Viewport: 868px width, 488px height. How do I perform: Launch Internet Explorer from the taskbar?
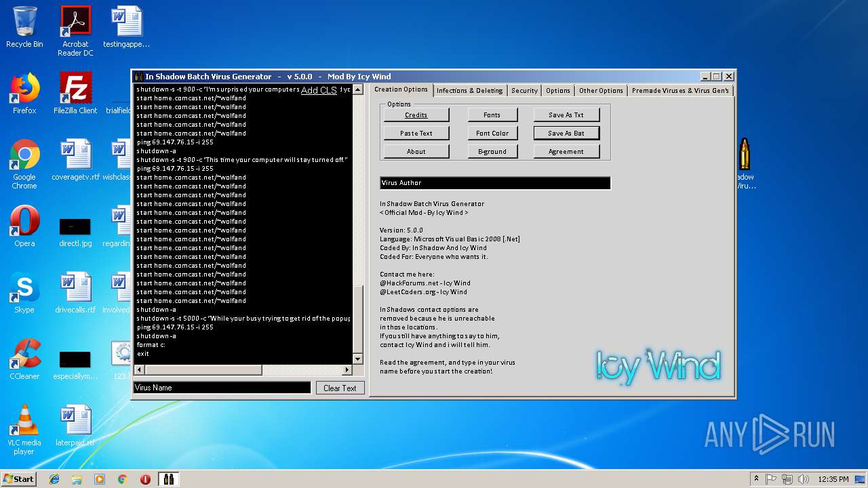[x=54, y=479]
